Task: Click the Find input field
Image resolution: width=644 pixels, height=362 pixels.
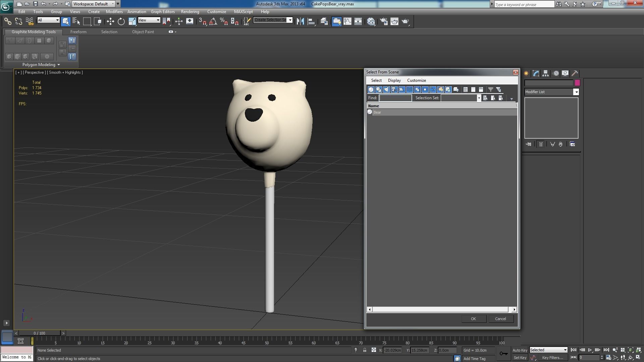Action: pyautogui.click(x=395, y=98)
